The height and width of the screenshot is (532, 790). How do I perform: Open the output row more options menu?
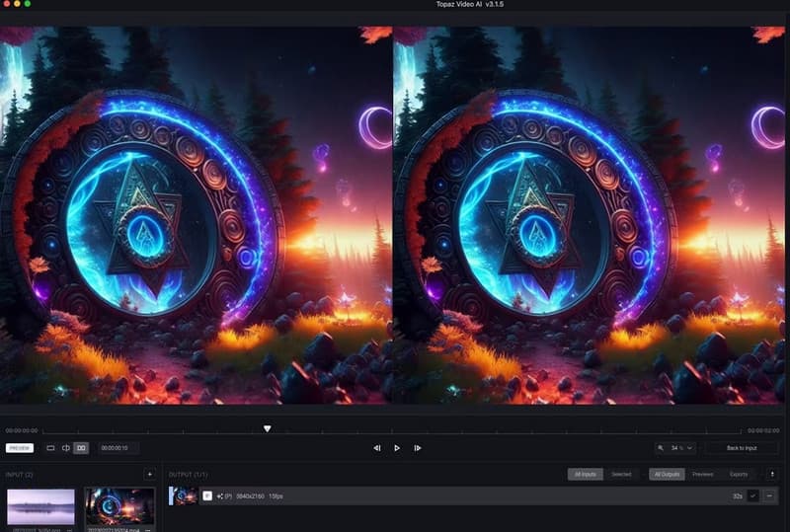tap(769, 495)
